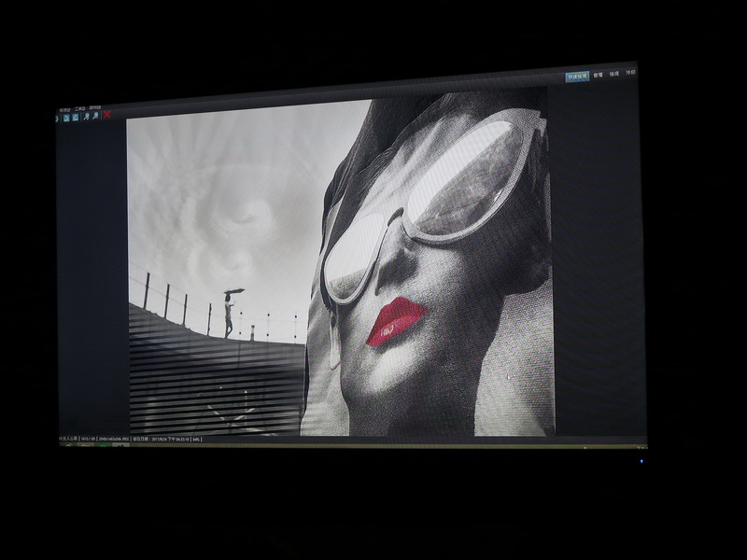Screen dimensions: 747x560
Task: Click the 64% zoom level in status bar
Action: tap(195, 439)
